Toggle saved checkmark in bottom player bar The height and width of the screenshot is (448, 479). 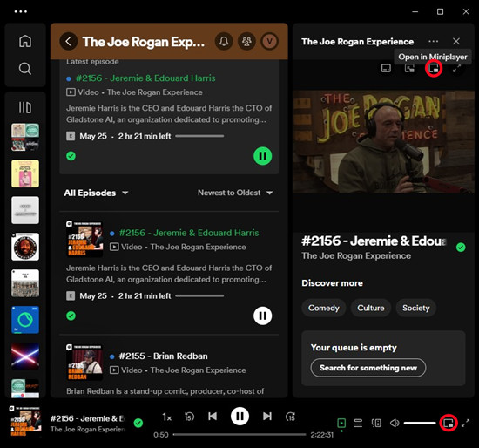[138, 423]
